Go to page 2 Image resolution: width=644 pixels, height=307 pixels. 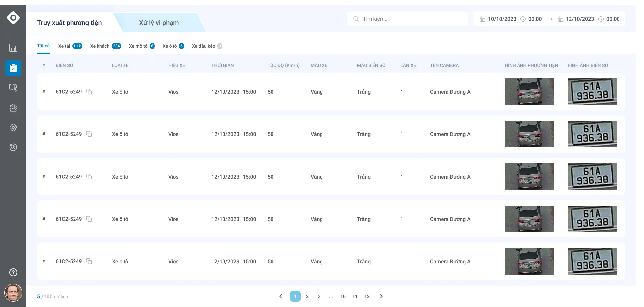pyautogui.click(x=307, y=296)
